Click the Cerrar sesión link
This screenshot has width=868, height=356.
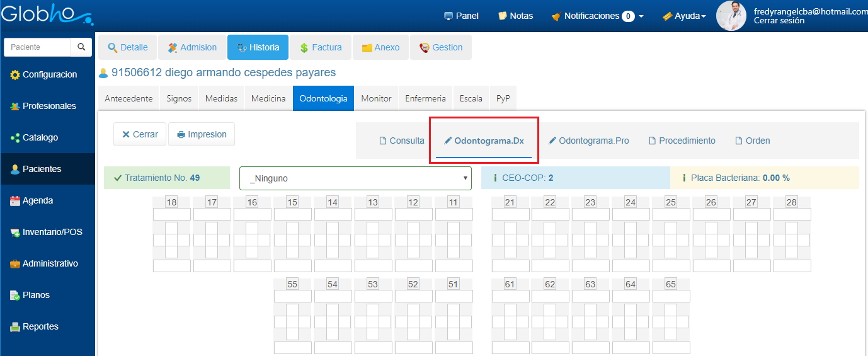coord(779,21)
